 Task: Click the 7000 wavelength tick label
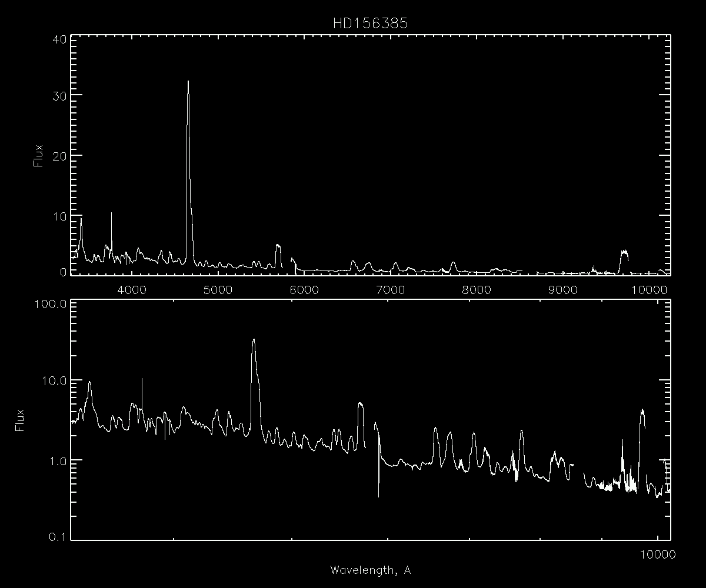(390, 289)
